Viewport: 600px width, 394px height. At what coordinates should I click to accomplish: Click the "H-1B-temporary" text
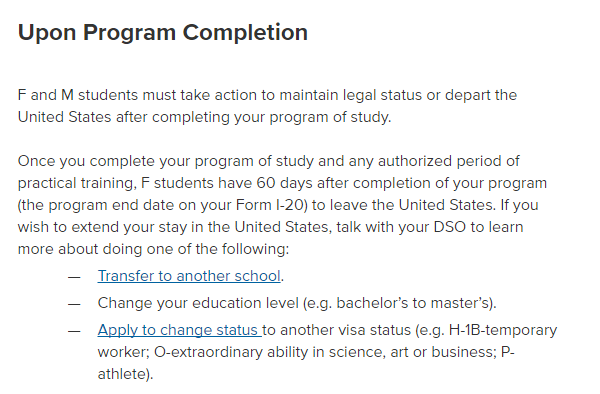(x=503, y=330)
